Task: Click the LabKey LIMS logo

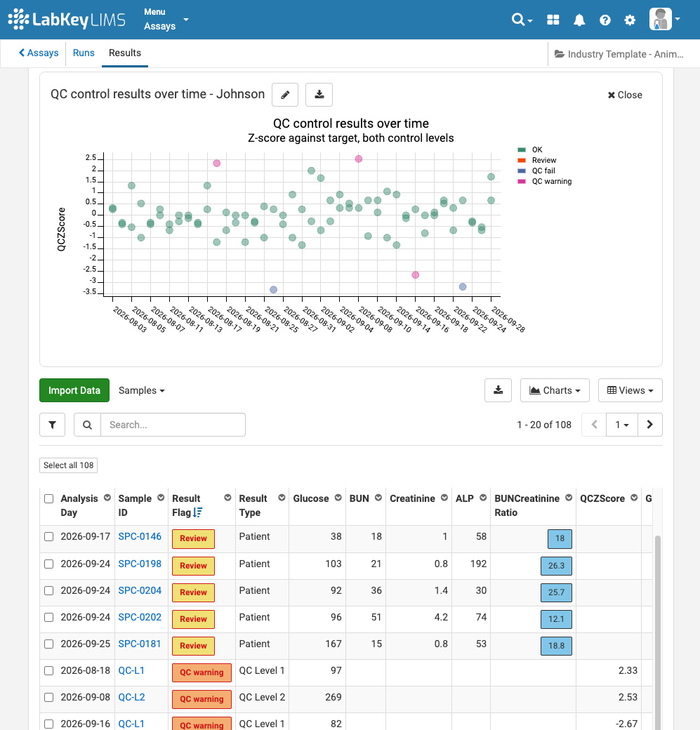Action: click(x=67, y=20)
